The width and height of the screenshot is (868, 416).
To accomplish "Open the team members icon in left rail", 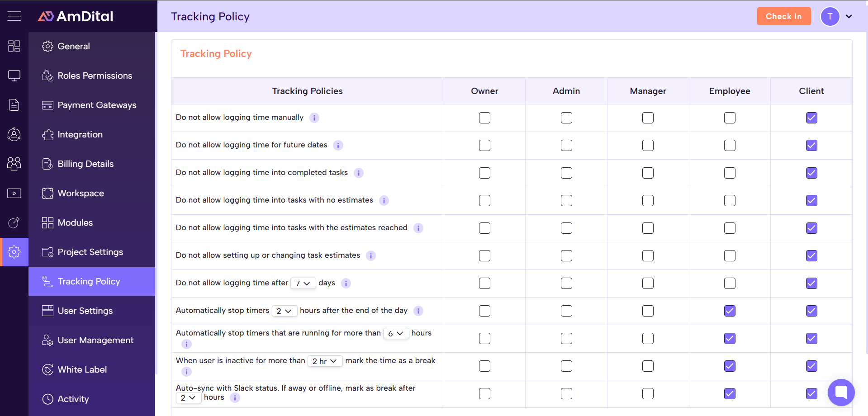I will (14, 164).
